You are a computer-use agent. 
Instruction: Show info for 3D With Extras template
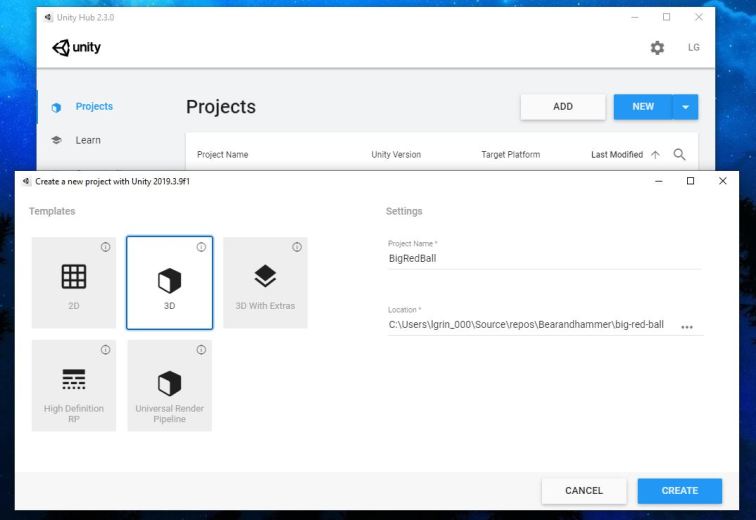coord(297,247)
